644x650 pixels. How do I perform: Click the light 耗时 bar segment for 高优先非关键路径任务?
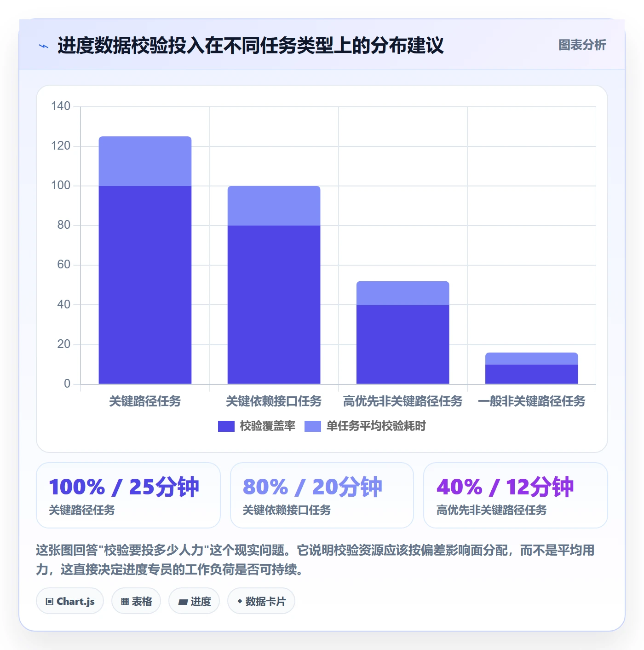click(403, 293)
